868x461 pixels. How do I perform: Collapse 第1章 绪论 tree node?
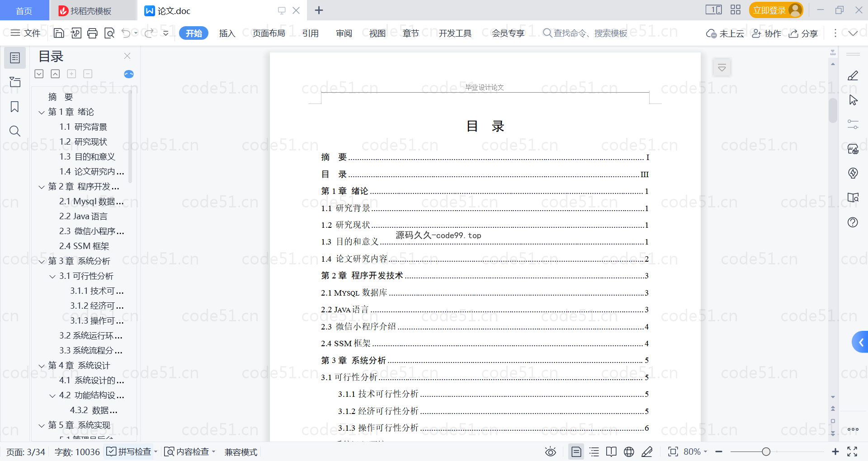(x=42, y=112)
